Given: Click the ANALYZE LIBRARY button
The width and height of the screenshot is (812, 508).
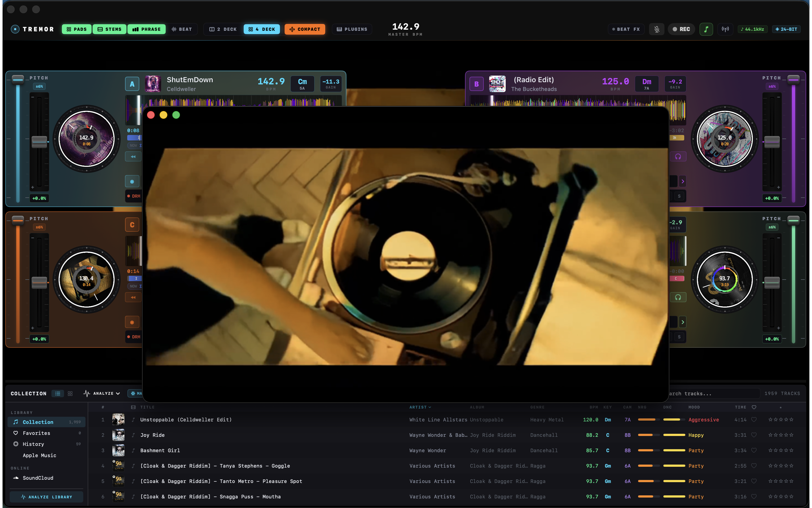Looking at the screenshot, I should pos(46,497).
